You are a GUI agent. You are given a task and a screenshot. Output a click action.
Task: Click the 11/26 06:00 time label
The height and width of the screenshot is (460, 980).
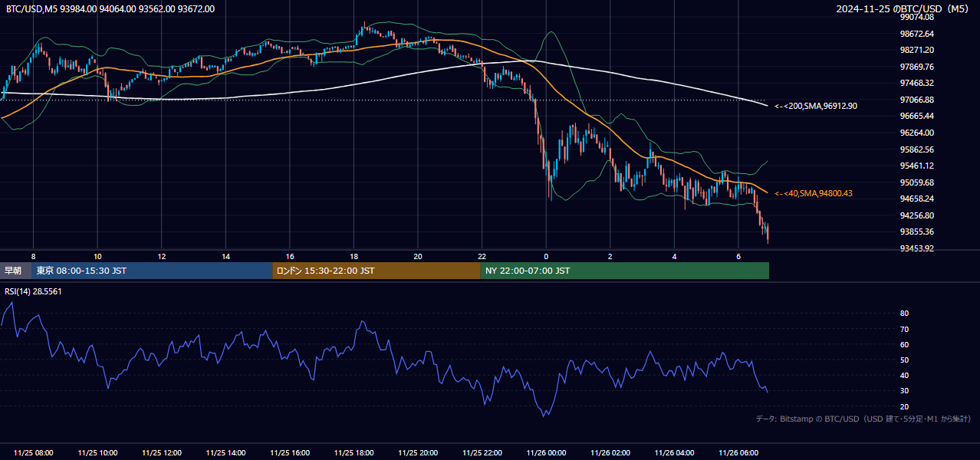tap(738, 453)
